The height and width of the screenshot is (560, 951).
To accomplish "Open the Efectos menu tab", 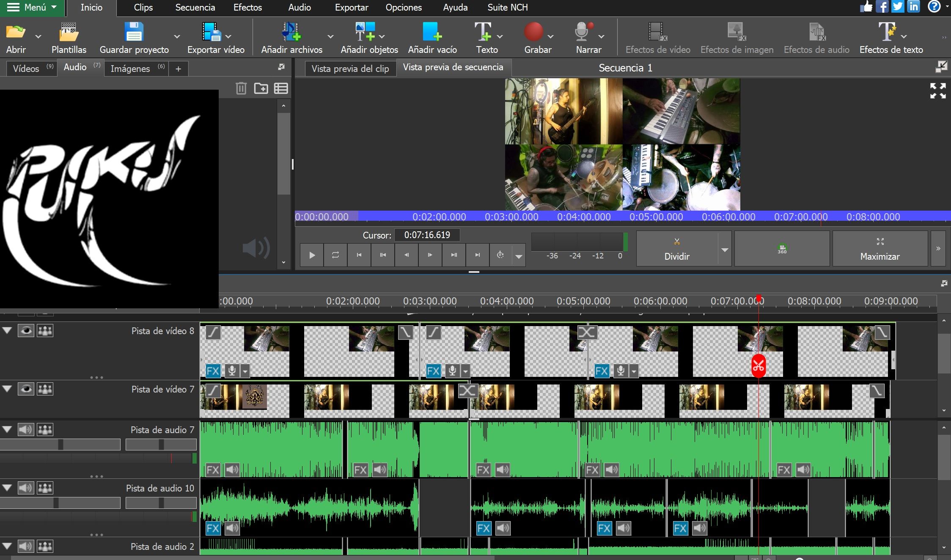I will [x=247, y=8].
